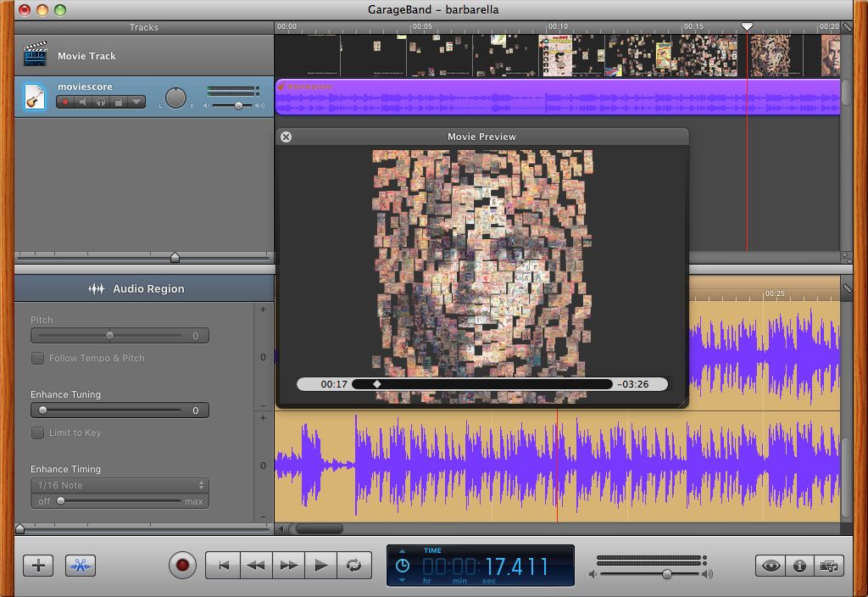This screenshot has height=597, width=868.
Task: Open the Track Info pane
Action: pos(799,566)
